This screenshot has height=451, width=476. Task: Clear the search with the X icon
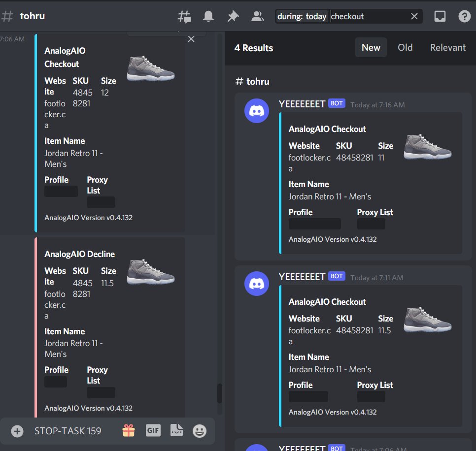(x=414, y=16)
